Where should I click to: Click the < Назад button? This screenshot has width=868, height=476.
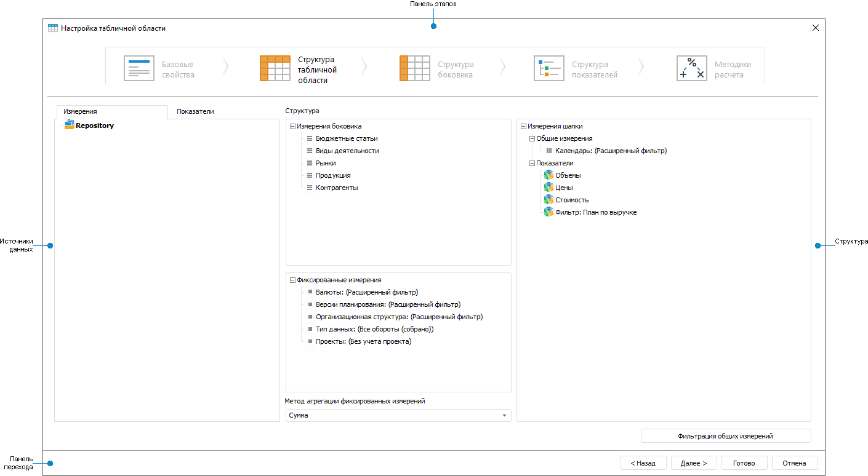pos(643,463)
